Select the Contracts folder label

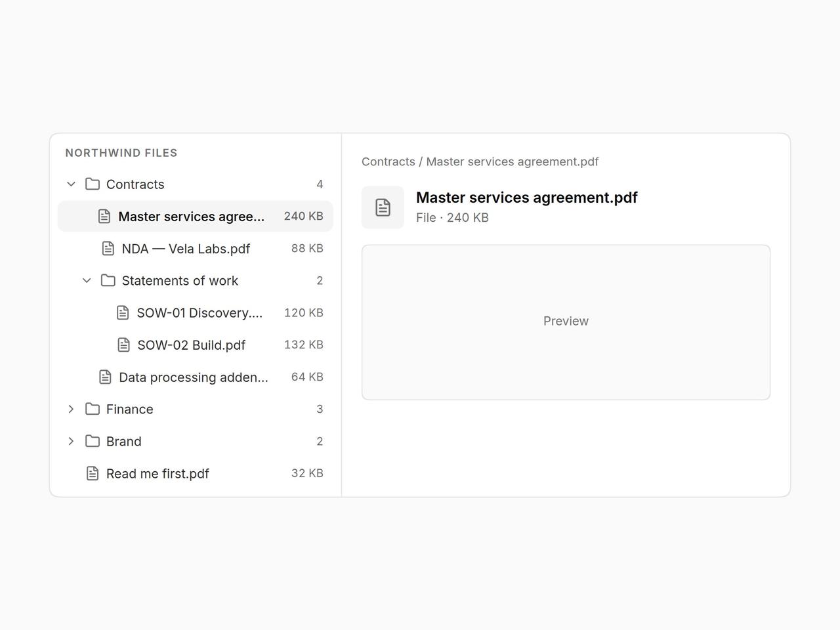pyautogui.click(x=135, y=184)
